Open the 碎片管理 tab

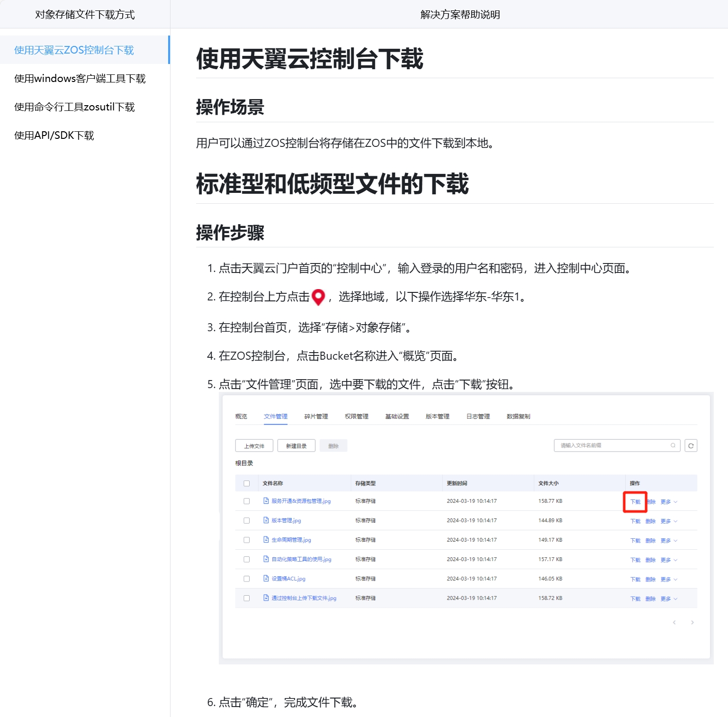316,417
